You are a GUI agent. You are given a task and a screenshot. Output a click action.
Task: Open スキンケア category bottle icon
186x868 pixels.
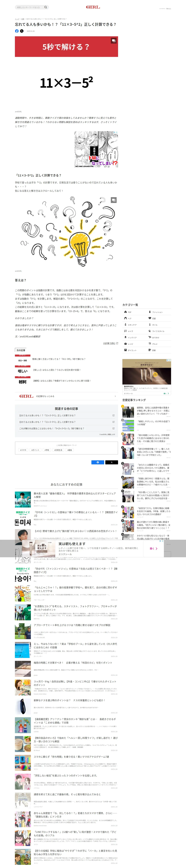(x=125, y=324)
